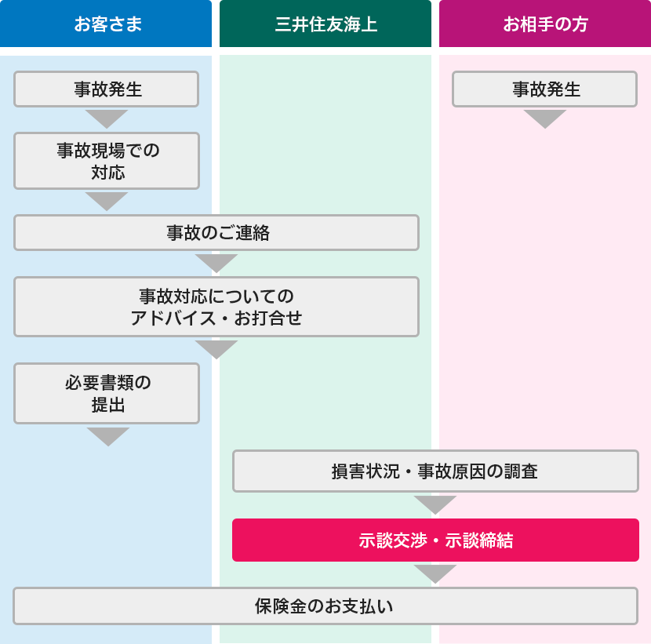The width and height of the screenshot is (651, 644).
Task: Select the 三井住友海上 green header
Action: [325, 24]
